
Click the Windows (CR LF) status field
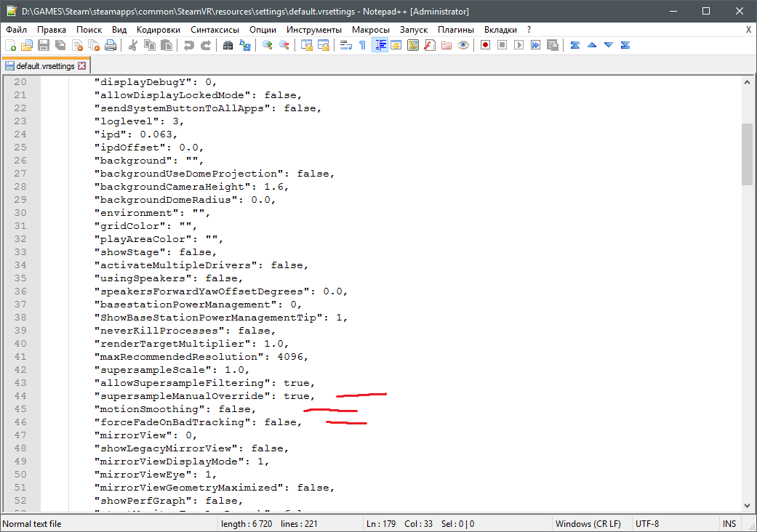588,524
